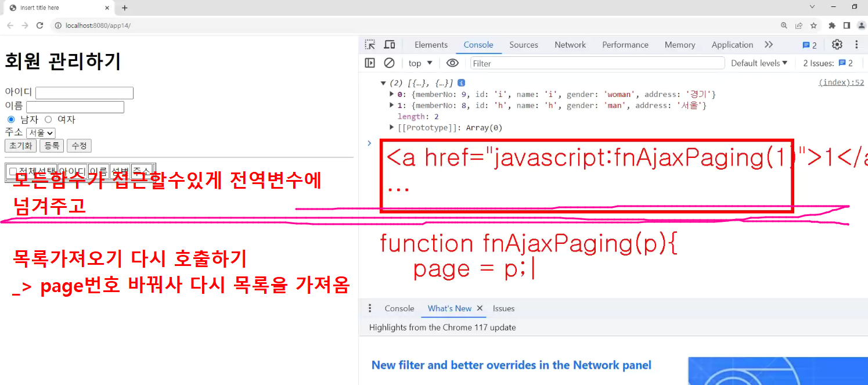This screenshot has width=868, height=385.
Task: View site information icon in address bar
Action: [58, 26]
